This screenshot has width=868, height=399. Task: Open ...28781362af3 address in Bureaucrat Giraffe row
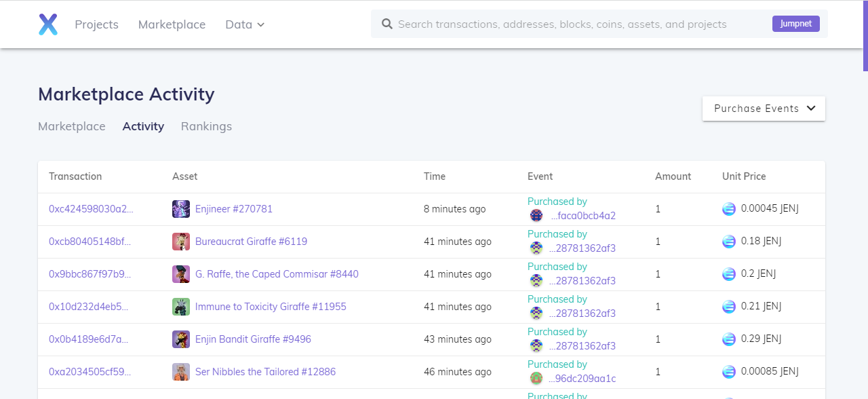tap(583, 248)
